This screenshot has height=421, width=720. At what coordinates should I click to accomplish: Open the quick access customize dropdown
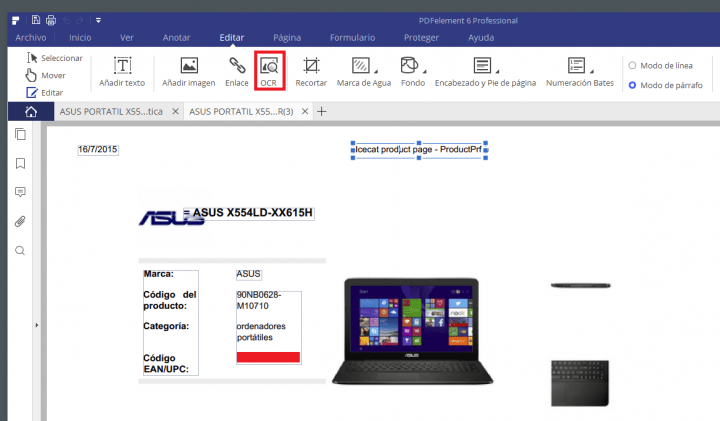98,20
